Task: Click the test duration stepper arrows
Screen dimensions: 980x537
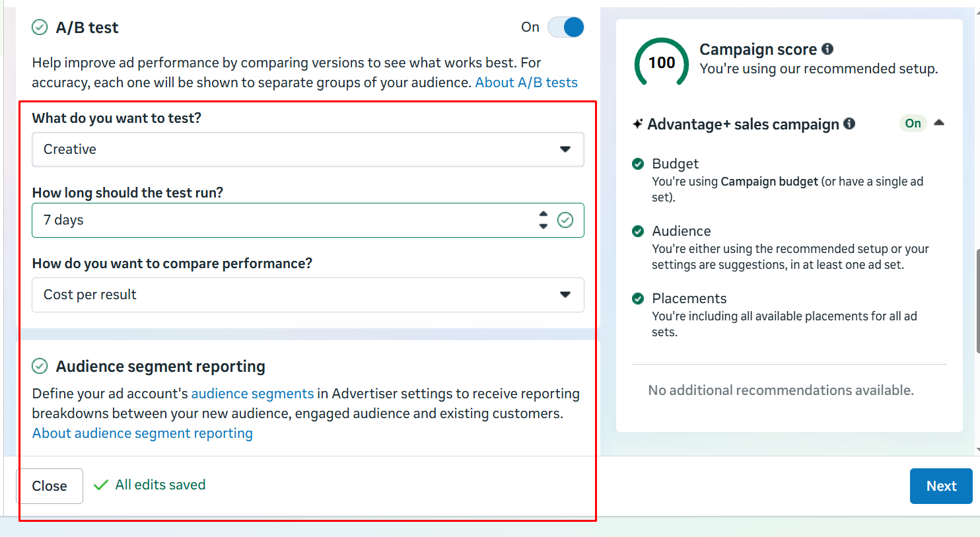Action: 543,220
